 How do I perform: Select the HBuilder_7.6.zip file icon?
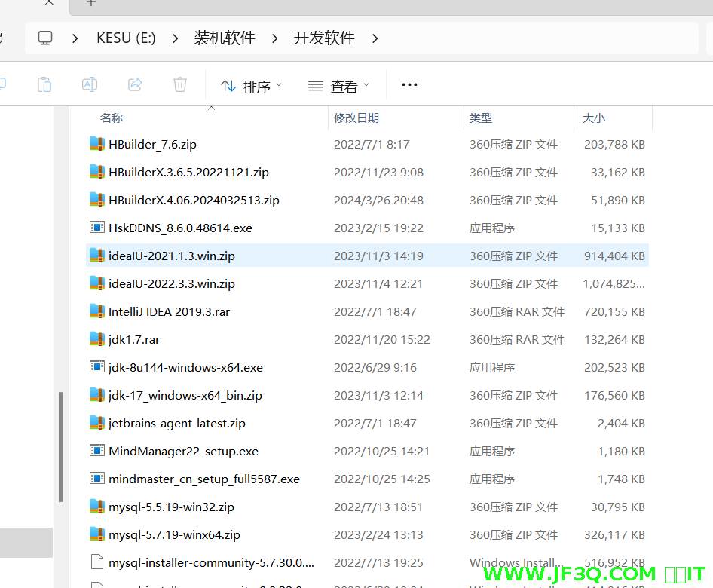pos(96,144)
